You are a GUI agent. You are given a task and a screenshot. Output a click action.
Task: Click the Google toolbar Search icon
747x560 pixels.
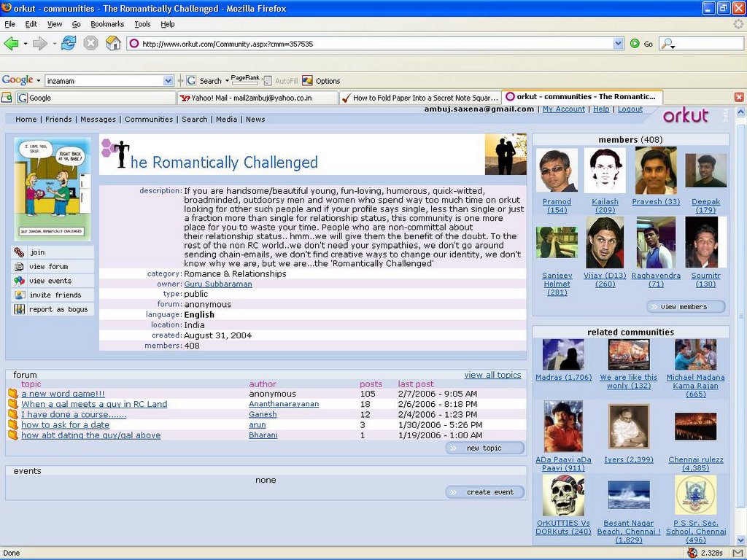point(191,80)
